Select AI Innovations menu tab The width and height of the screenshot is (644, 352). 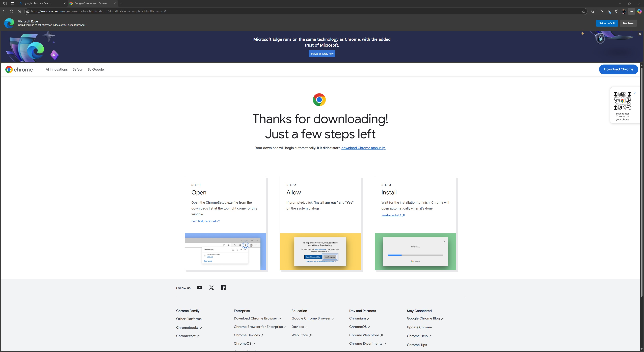(x=56, y=69)
